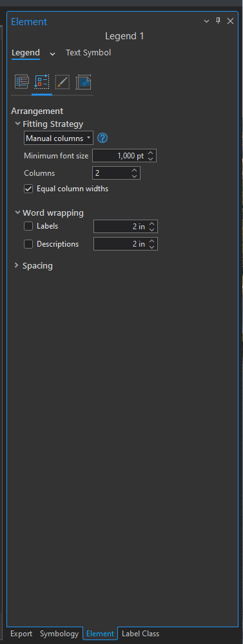Enable word wrapping for Descriptions

[28, 244]
